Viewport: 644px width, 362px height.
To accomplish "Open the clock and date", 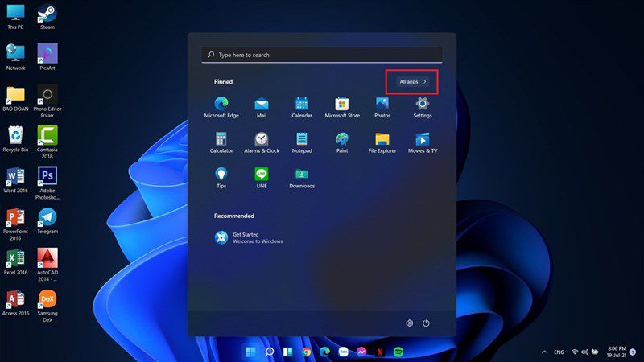I will [x=617, y=352].
